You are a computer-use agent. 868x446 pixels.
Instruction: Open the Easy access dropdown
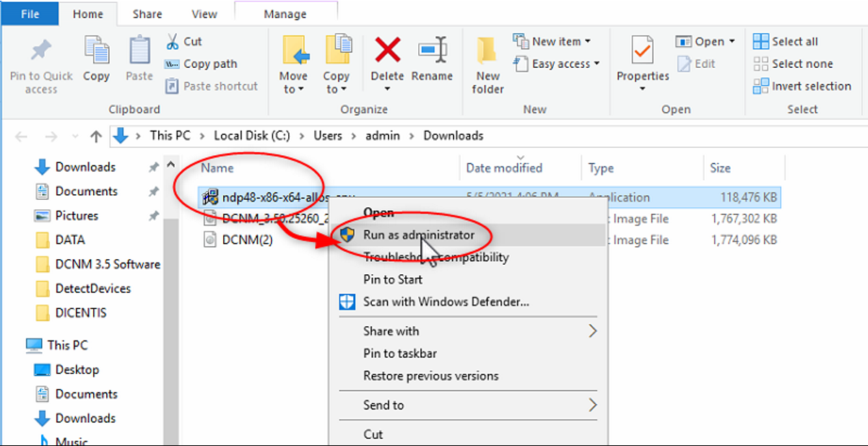556,64
